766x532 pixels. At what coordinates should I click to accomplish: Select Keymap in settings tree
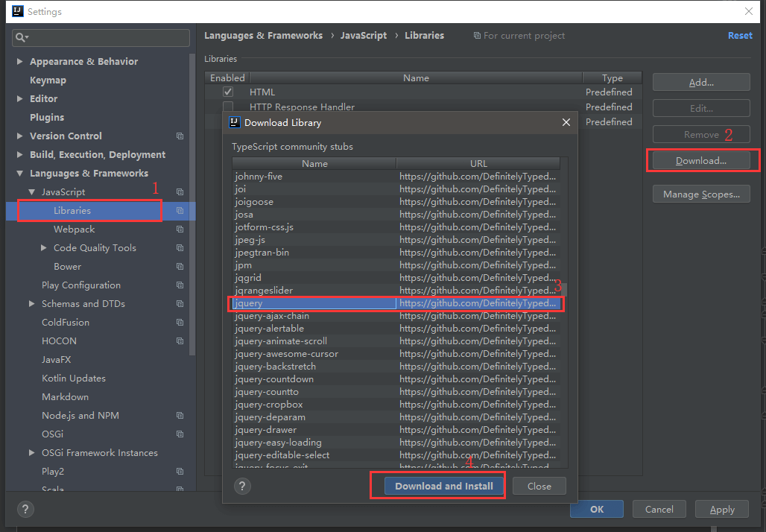tap(48, 80)
